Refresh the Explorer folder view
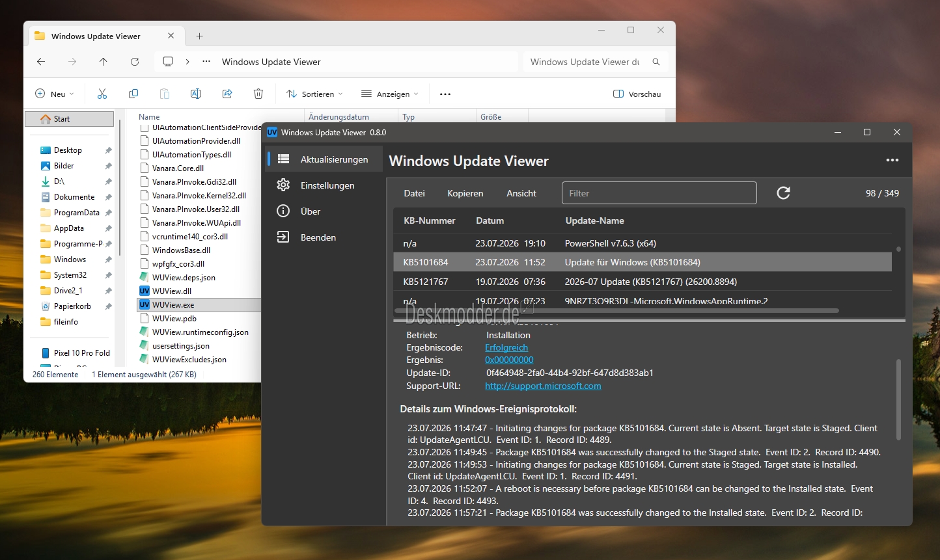Viewport: 940px width, 560px height. tap(135, 62)
